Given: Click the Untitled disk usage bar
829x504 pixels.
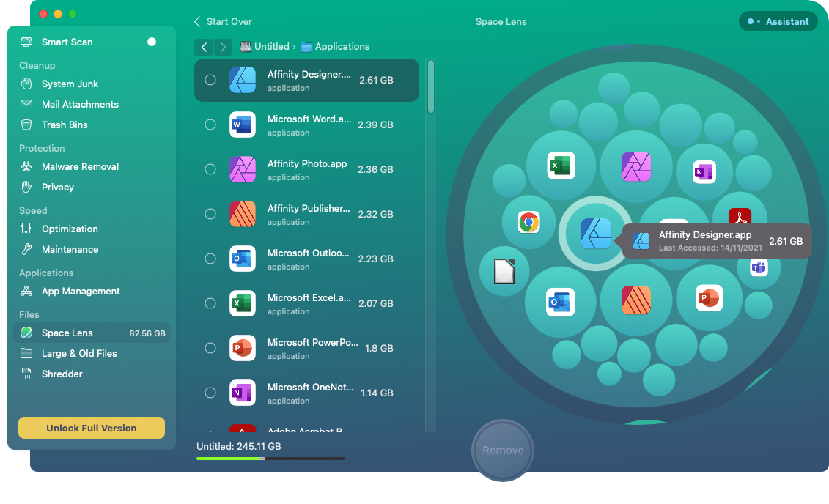Looking at the screenshot, I should (x=270, y=459).
